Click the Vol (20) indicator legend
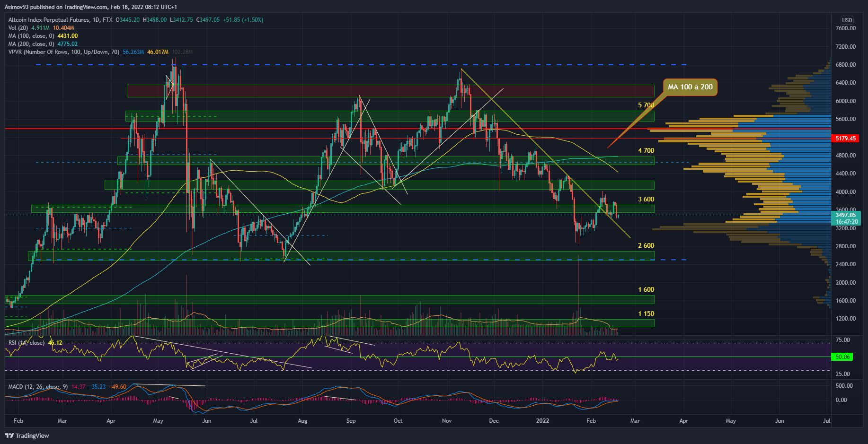 click(x=18, y=28)
